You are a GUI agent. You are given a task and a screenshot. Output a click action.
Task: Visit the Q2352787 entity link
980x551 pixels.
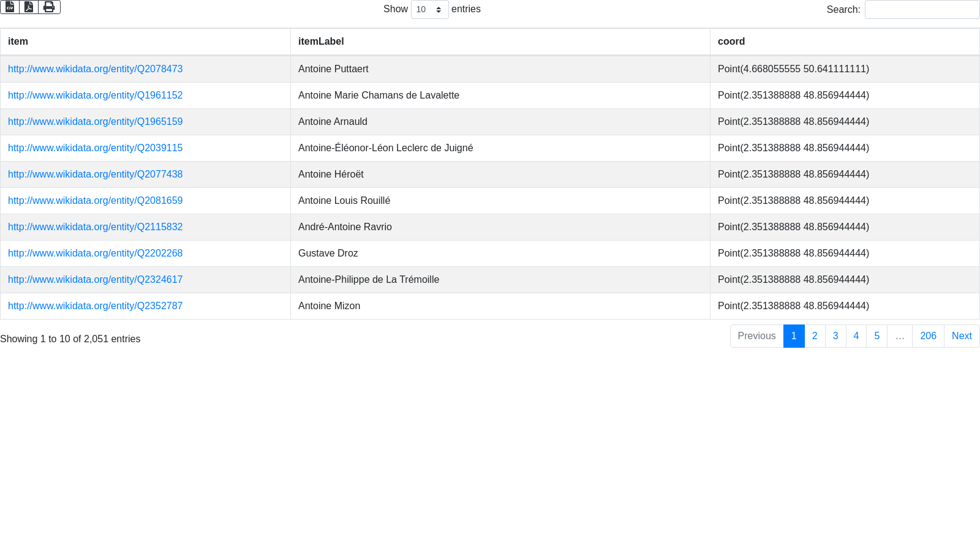(95, 306)
